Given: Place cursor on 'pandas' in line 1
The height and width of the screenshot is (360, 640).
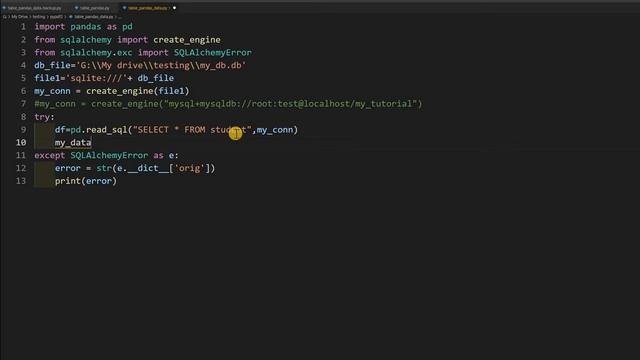Looking at the screenshot, I should click(x=86, y=27).
